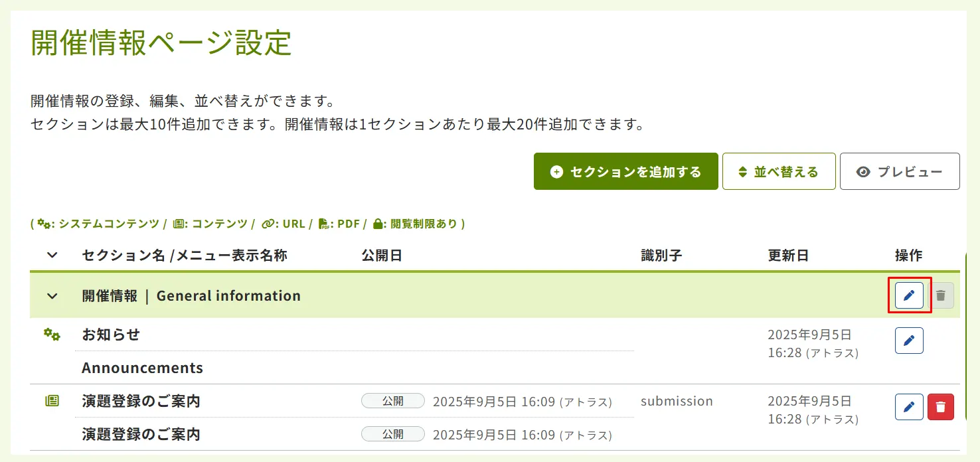The width and height of the screenshot is (980, 462).
Task: Click the eye icon inside the プレビュー button
Action: 863,171
